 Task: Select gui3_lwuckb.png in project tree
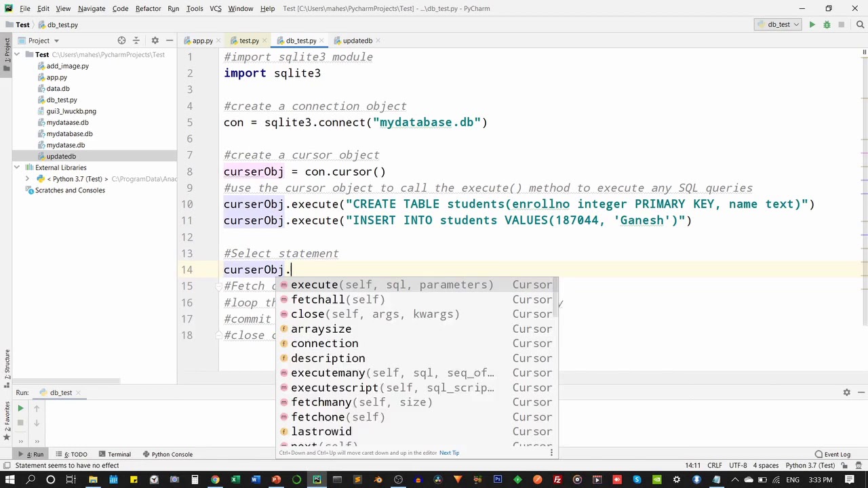(71, 111)
